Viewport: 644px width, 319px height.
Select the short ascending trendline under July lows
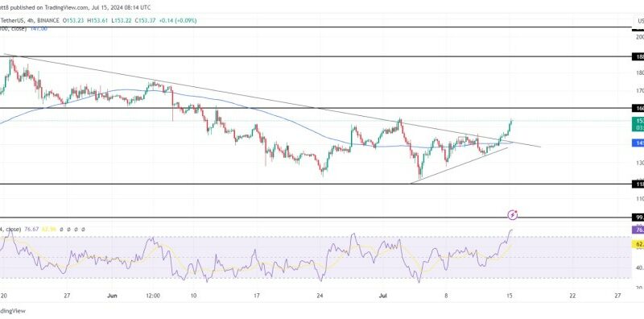459,165
